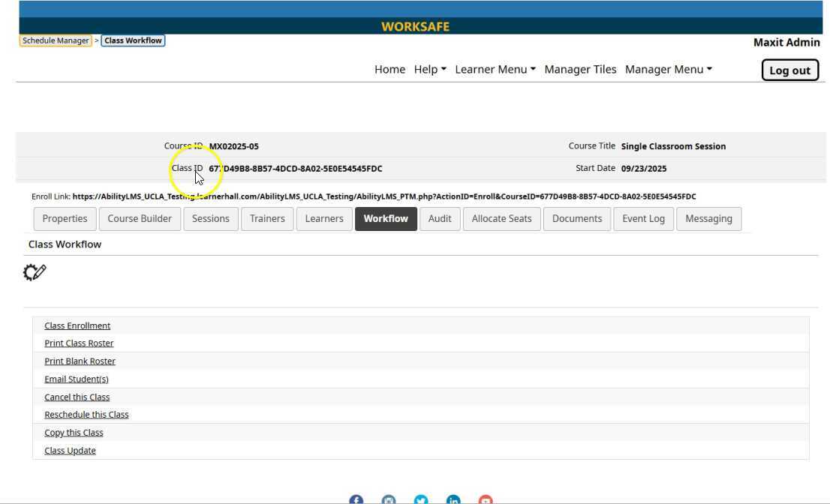Switch to the Documents tab
This screenshot has height=504, width=830.
(577, 219)
